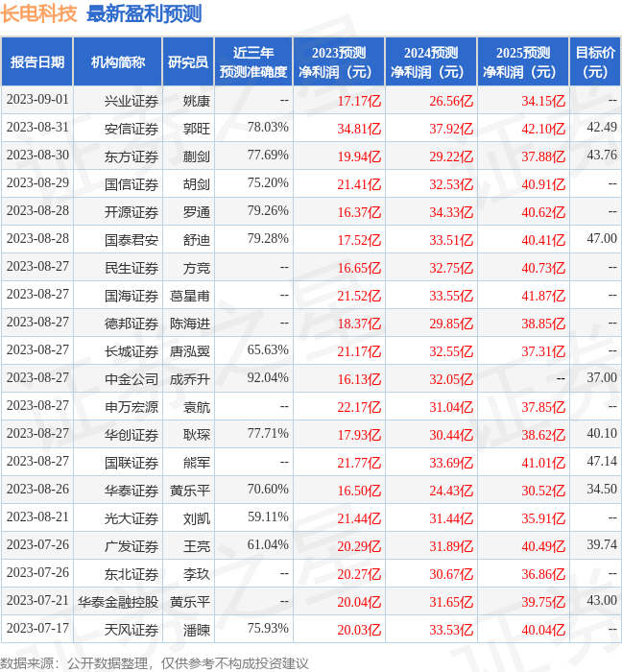Click the 长电科技 title text
622x672 pixels.
pos(38,13)
